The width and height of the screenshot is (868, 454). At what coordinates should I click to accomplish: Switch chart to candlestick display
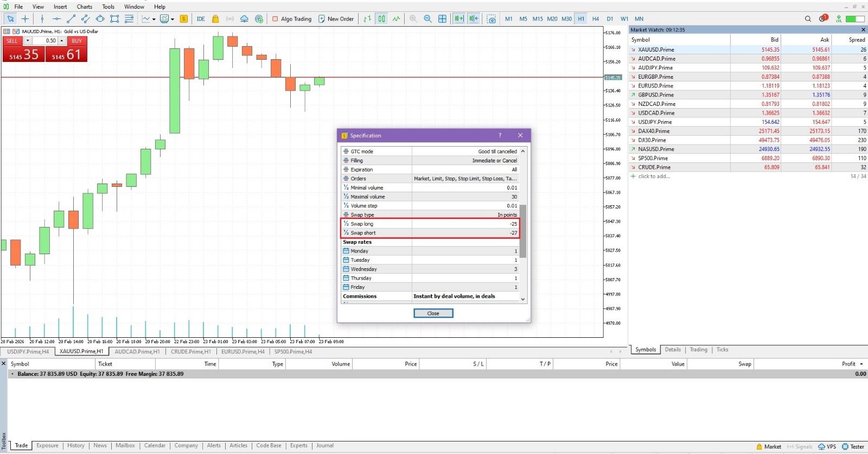tap(382, 18)
